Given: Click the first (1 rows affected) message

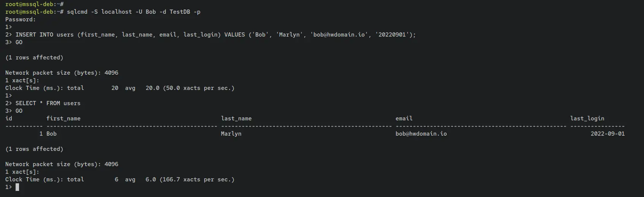Looking at the screenshot, I should coord(34,58).
